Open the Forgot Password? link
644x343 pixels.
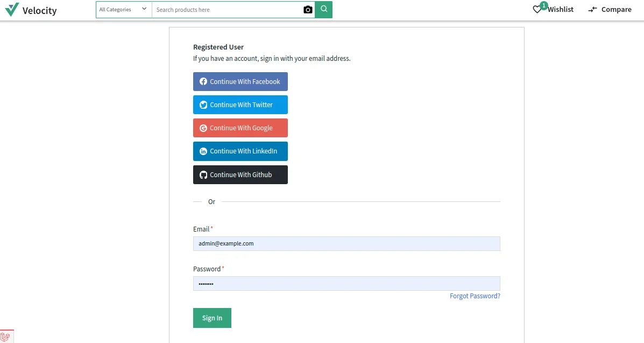[x=475, y=296]
